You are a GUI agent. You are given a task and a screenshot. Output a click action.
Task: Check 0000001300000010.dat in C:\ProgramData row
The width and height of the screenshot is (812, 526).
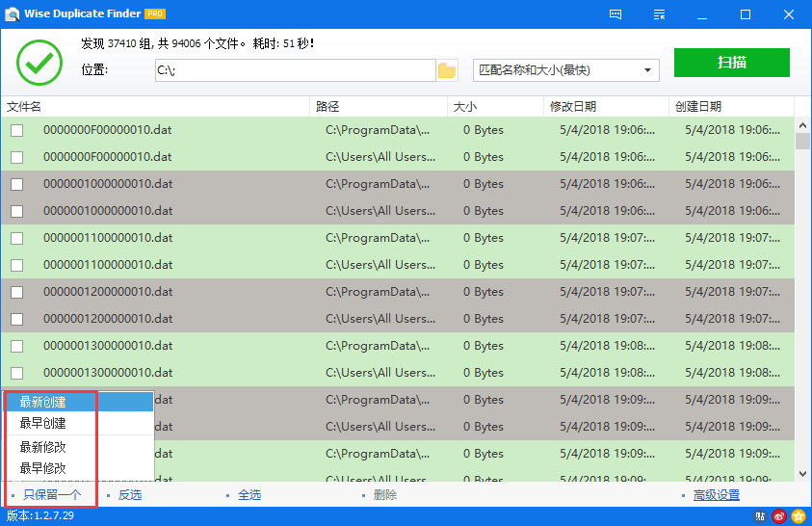point(17,346)
